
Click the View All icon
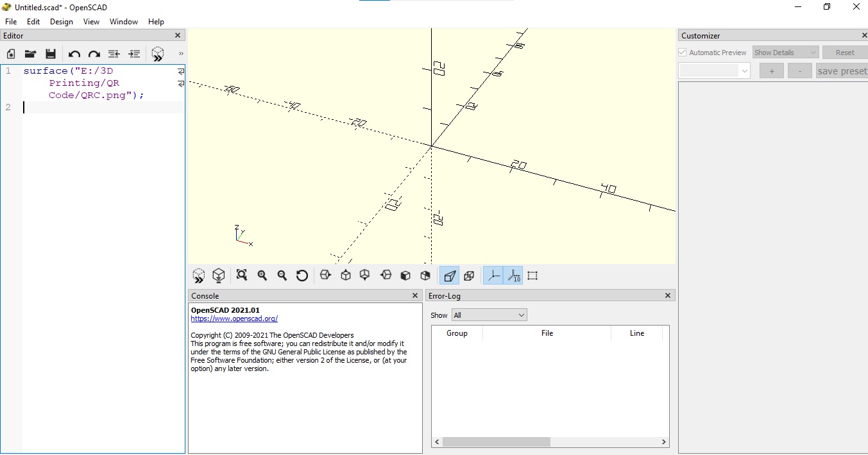coord(242,276)
